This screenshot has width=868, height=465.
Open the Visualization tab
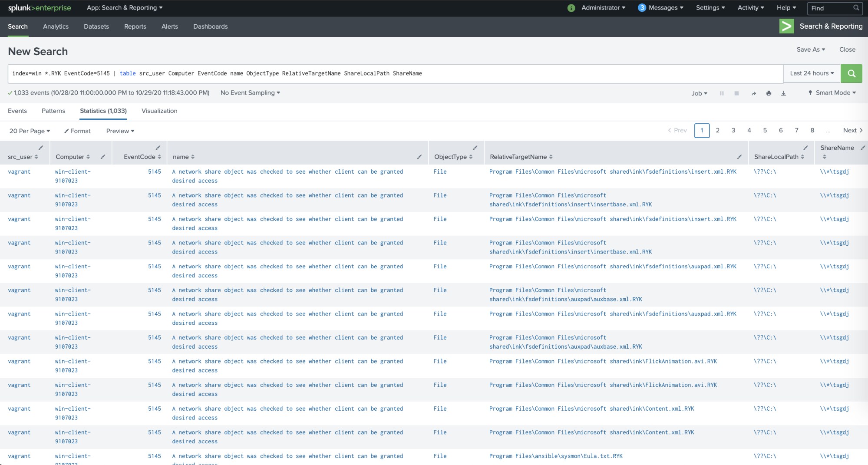[x=159, y=111]
